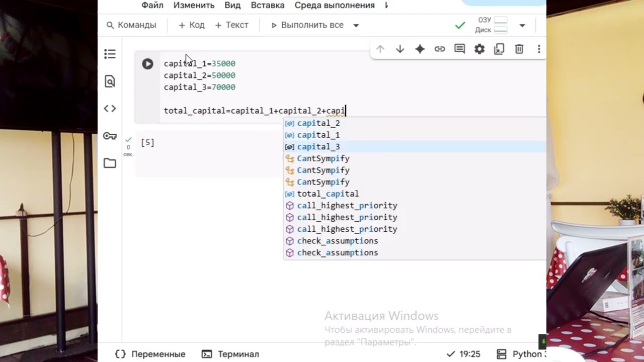Expand the Run all dropdown arrow
The height and width of the screenshot is (362, 644).
[x=356, y=25]
